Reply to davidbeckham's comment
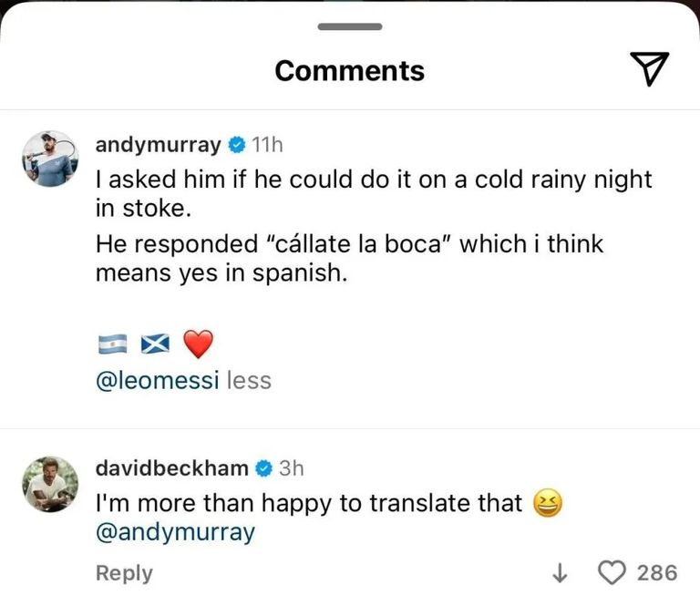Screen dimensions: 700x616 click(x=124, y=573)
